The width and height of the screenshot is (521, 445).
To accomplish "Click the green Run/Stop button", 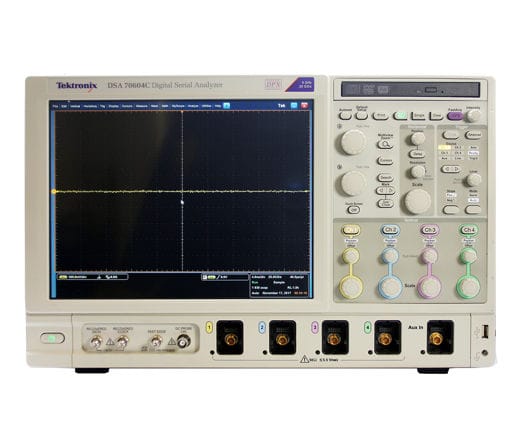I will click(400, 116).
